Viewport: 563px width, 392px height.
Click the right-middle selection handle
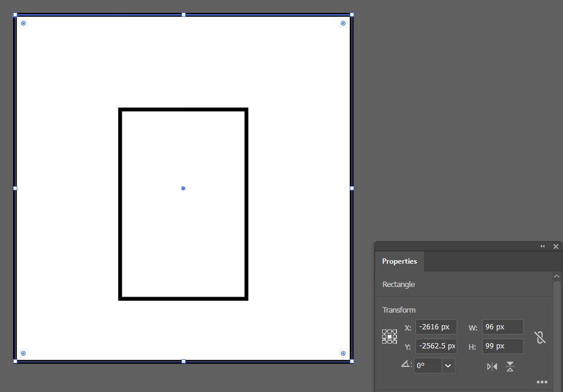(x=352, y=188)
